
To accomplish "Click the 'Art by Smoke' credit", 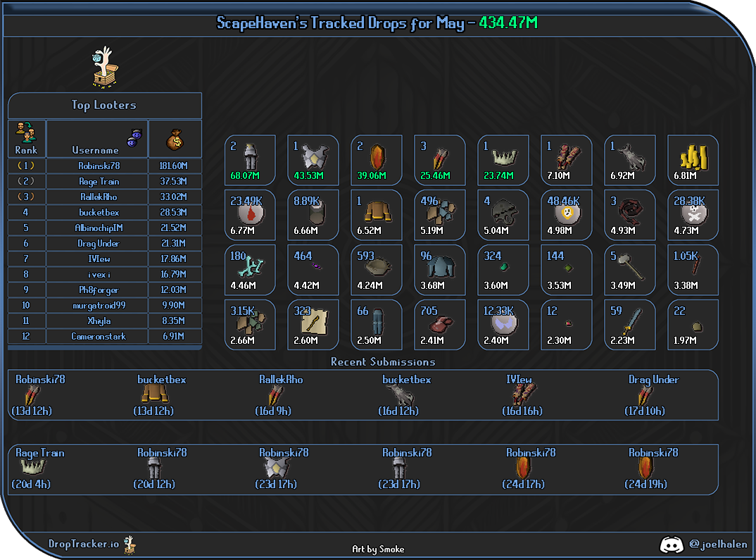I will [378, 549].
